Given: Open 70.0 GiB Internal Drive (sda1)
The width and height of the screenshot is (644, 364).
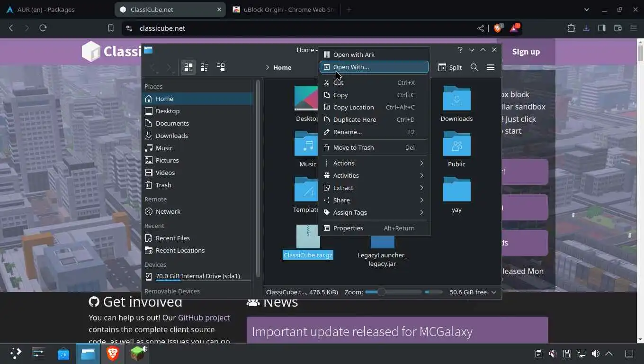Looking at the screenshot, I should point(198,276).
